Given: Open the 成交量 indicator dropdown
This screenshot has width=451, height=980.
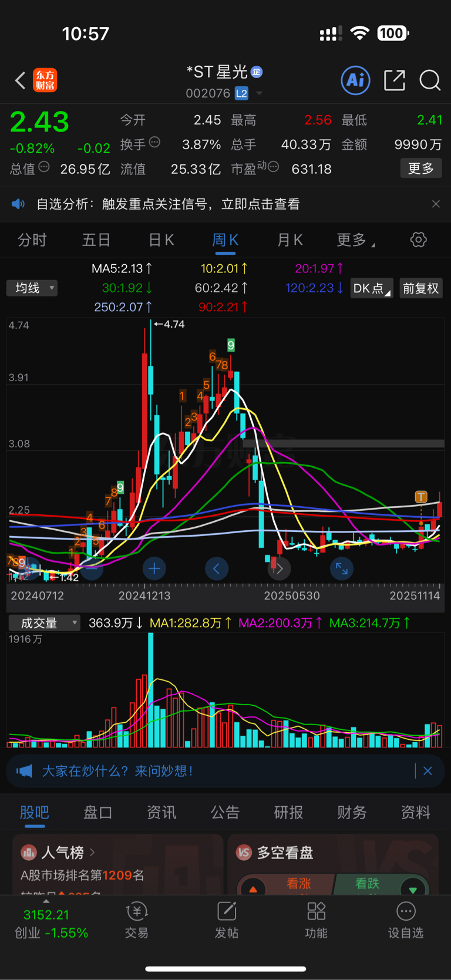Looking at the screenshot, I should point(43,622).
